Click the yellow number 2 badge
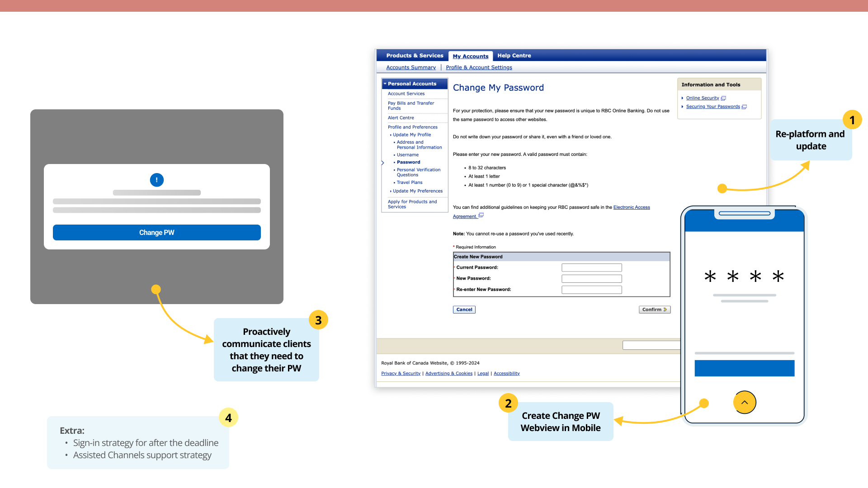The image size is (868, 488). 508,403
